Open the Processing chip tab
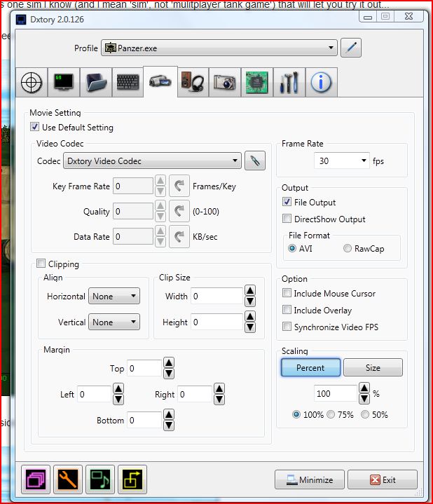The height and width of the screenshot is (504, 433). (257, 82)
